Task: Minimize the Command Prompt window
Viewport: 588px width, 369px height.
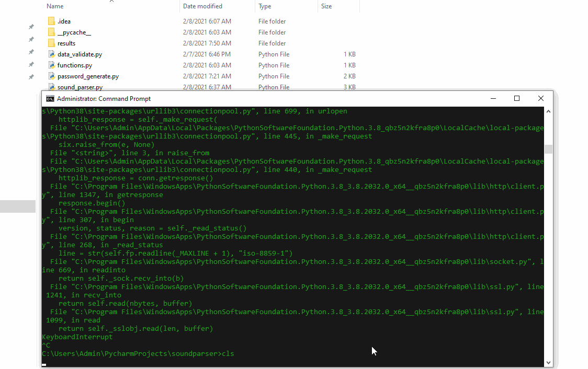Action: (493, 98)
